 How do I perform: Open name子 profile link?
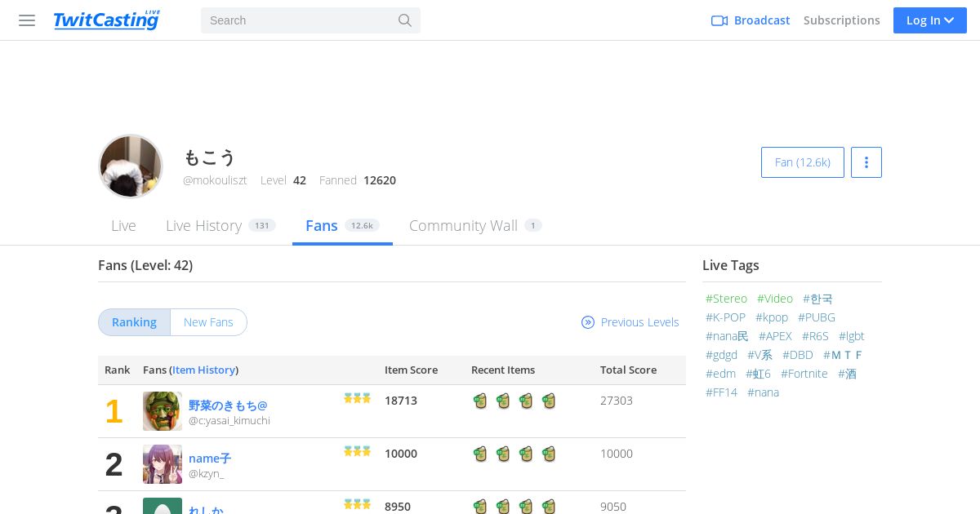pos(210,459)
